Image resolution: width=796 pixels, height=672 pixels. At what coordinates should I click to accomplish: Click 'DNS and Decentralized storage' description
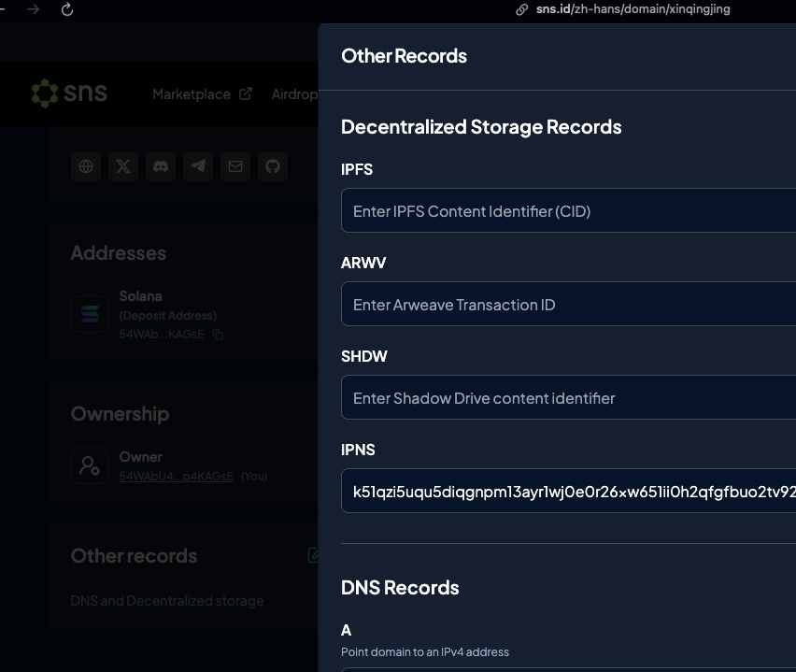[x=167, y=601]
